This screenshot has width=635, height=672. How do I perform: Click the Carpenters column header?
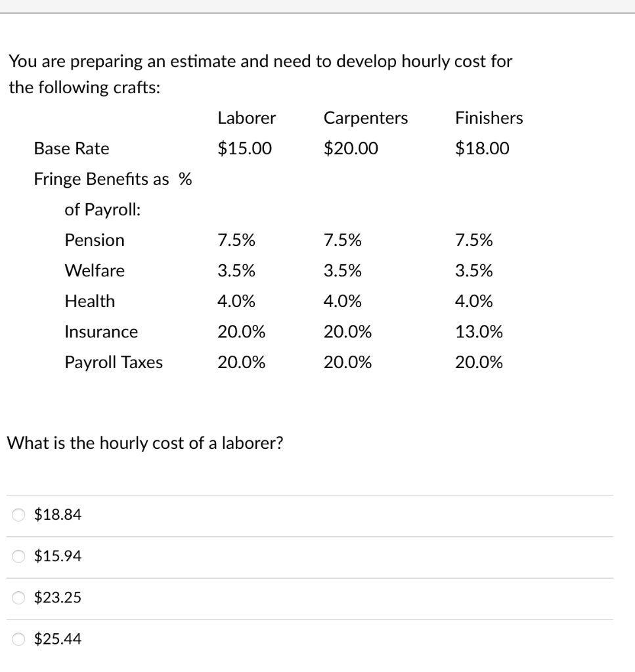(x=365, y=118)
